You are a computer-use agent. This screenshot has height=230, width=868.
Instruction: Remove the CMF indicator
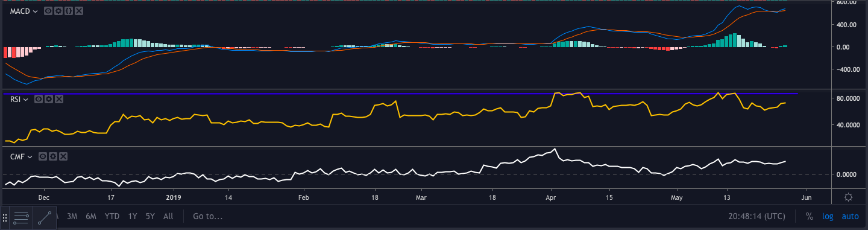(63, 156)
